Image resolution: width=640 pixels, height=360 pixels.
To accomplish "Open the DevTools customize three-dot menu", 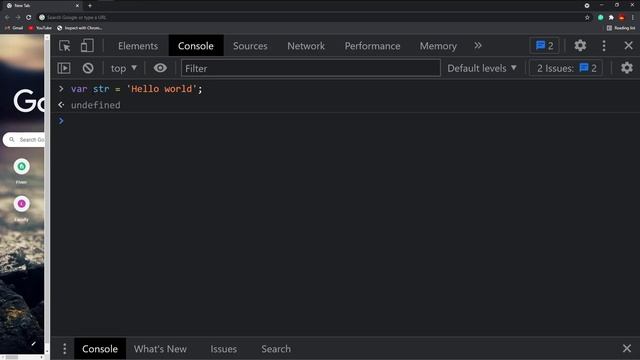I will 604,46.
